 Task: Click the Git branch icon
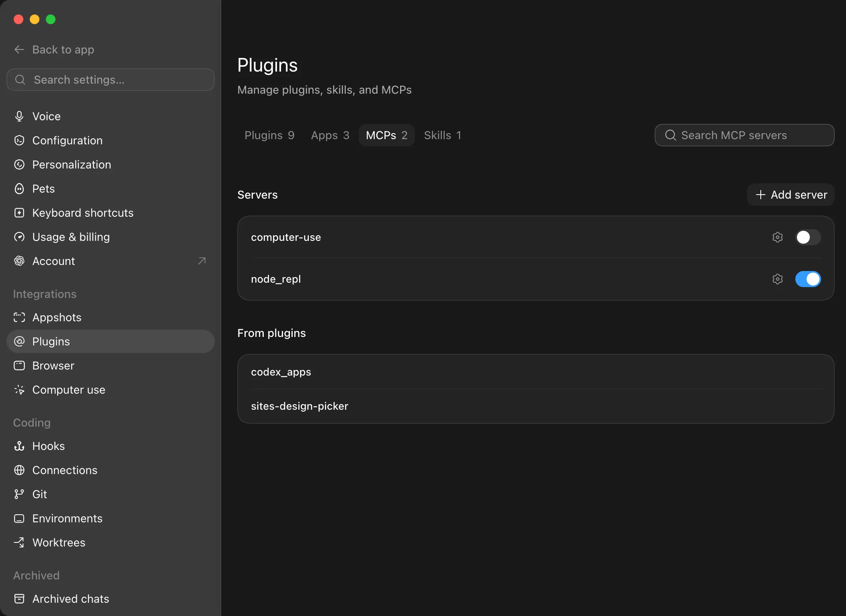(x=19, y=494)
